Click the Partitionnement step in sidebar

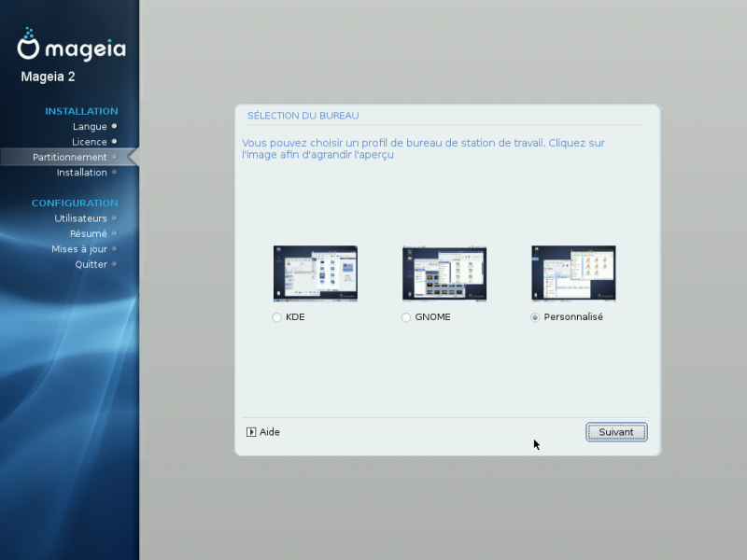tap(69, 157)
